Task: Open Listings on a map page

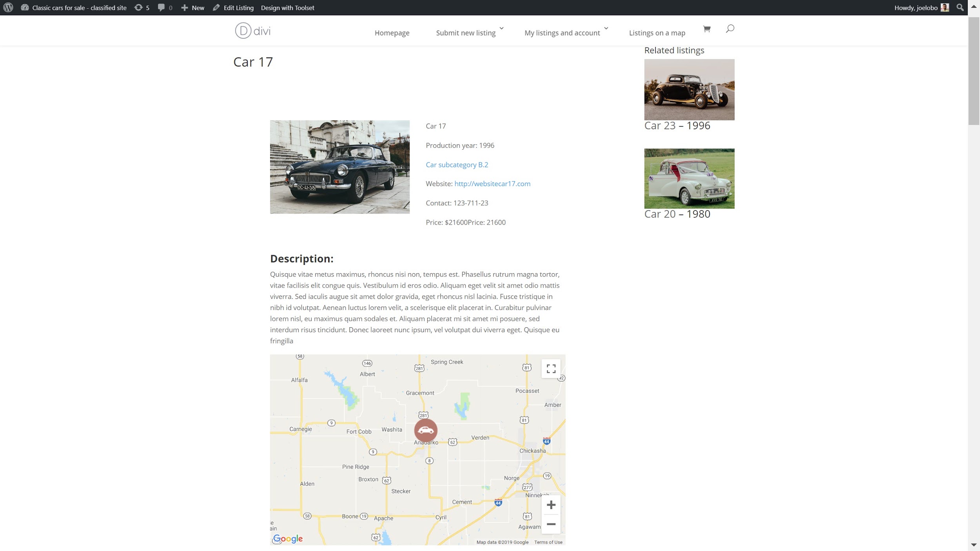Action: (x=657, y=33)
